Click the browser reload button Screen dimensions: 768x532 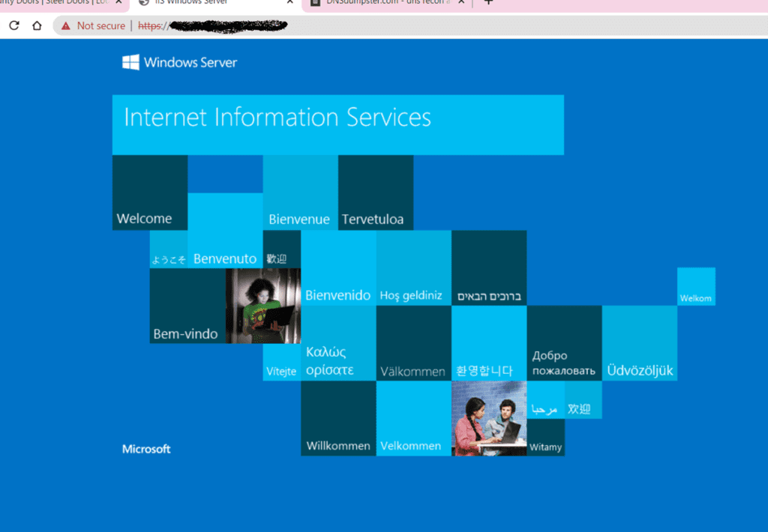(14, 25)
